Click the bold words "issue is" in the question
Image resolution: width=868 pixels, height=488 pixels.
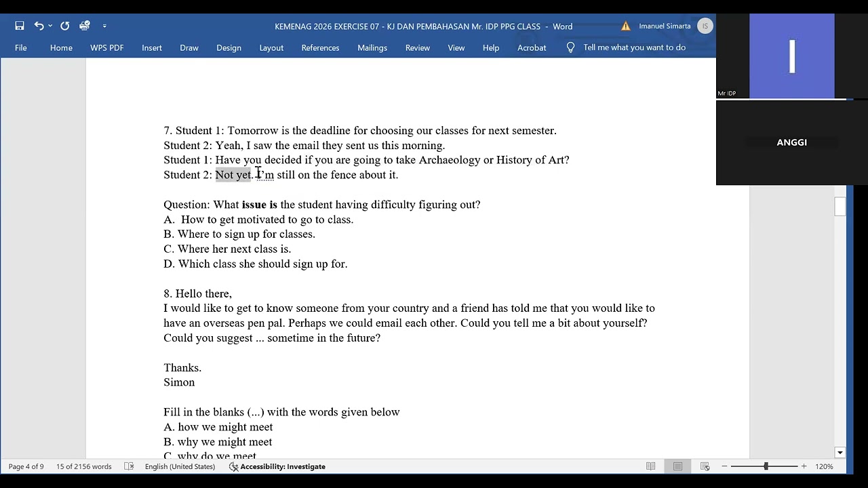[260, 205]
